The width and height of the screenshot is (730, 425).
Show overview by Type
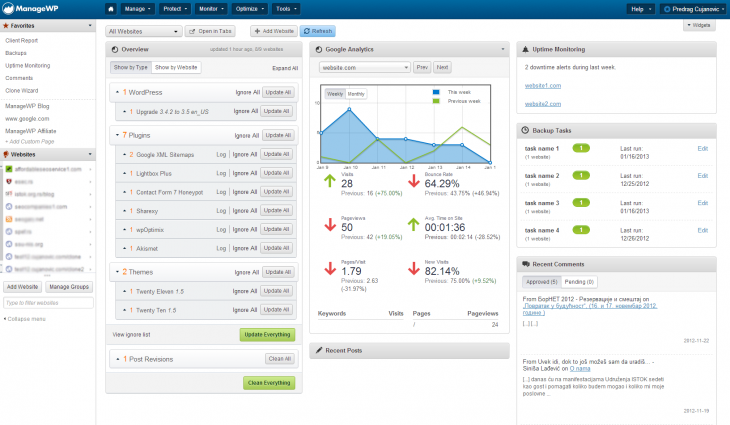[x=130, y=67]
